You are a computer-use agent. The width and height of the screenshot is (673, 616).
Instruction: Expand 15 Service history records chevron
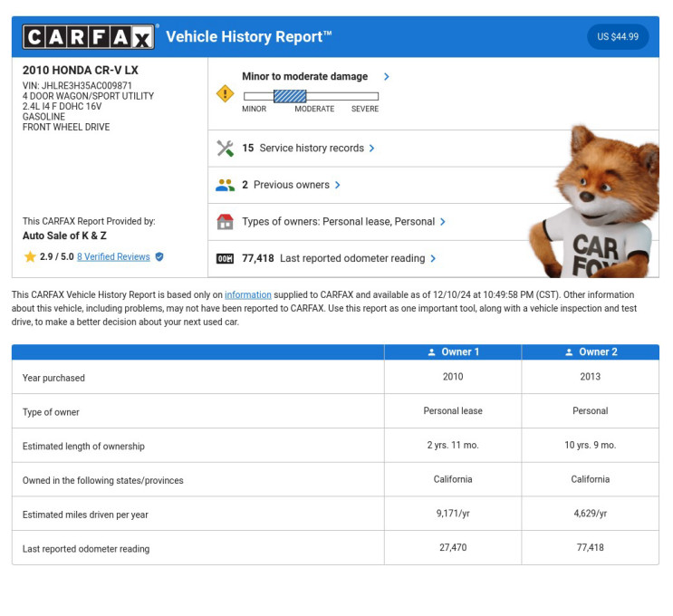tap(371, 149)
